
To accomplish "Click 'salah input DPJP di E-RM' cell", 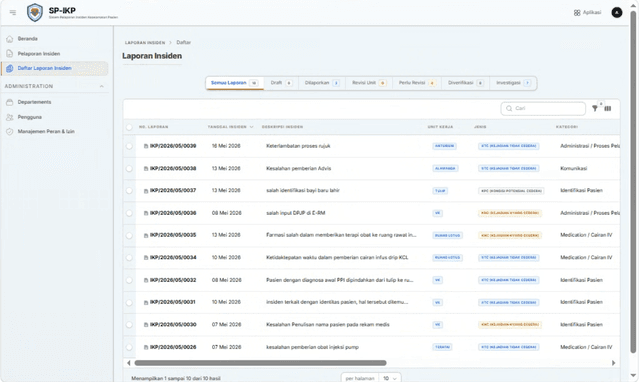I will pos(296,213).
